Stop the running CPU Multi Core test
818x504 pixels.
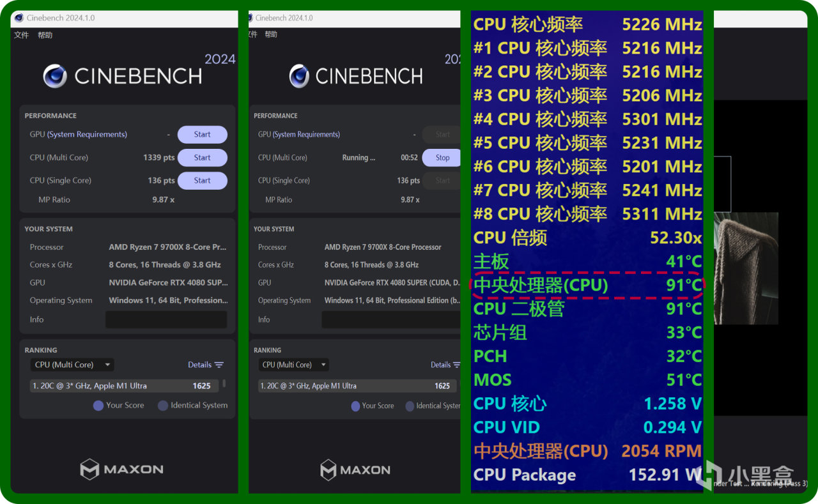pos(442,158)
